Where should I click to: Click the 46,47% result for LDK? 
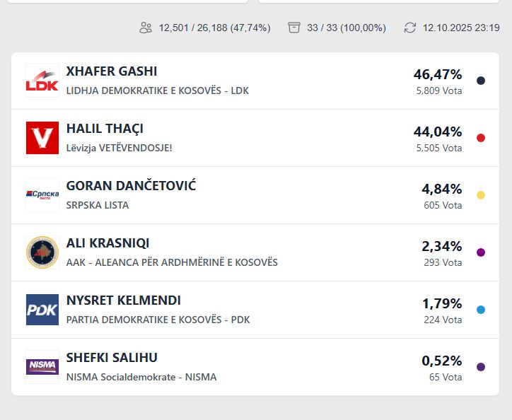(438, 74)
